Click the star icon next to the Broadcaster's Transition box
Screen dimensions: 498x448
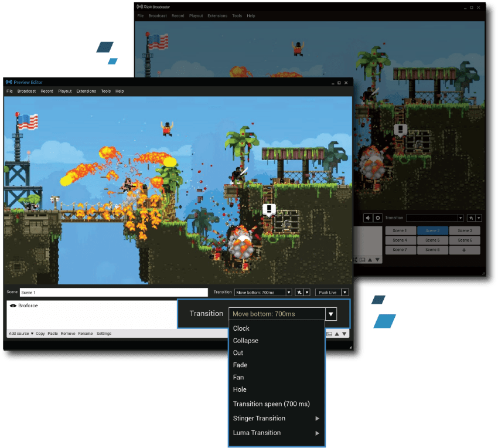pyautogui.click(x=471, y=218)
